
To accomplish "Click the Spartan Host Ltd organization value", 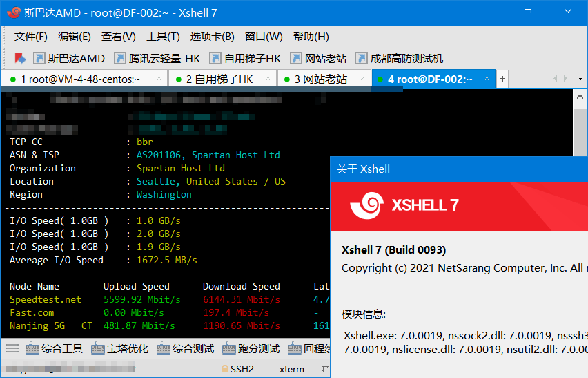I will 181,168.
